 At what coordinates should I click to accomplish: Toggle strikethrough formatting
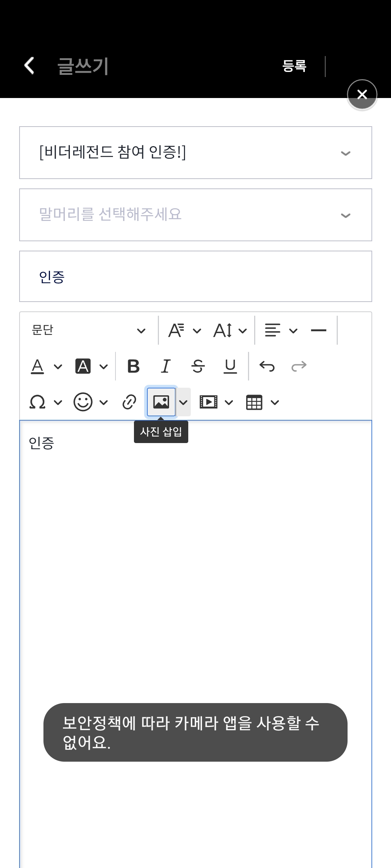click(x=198, y=366)
